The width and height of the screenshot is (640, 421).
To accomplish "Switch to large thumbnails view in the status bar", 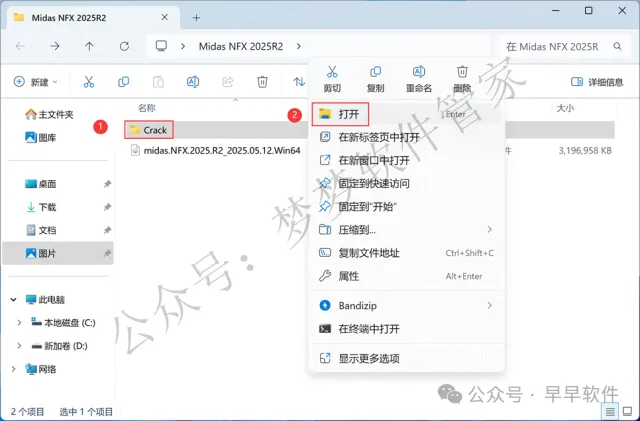I will [x=627, y=412].
